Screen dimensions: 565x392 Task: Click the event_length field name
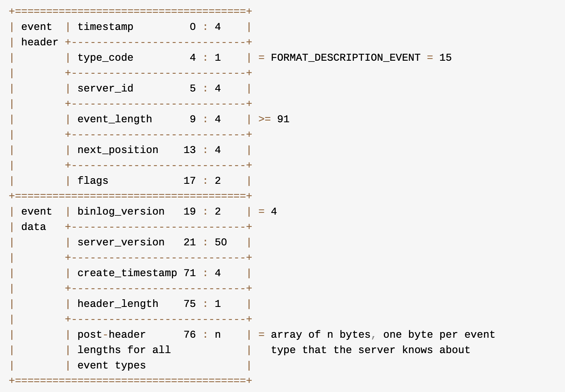pos(115,119)
